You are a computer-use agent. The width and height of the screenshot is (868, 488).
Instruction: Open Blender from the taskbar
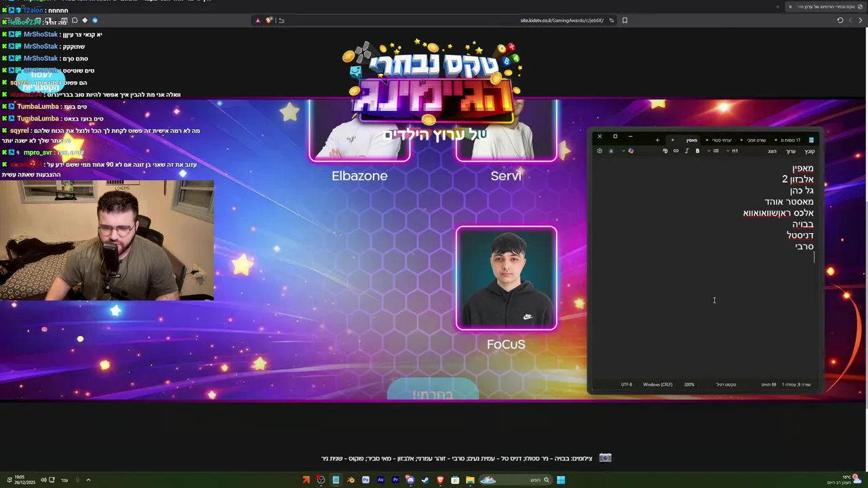point(351,480)
